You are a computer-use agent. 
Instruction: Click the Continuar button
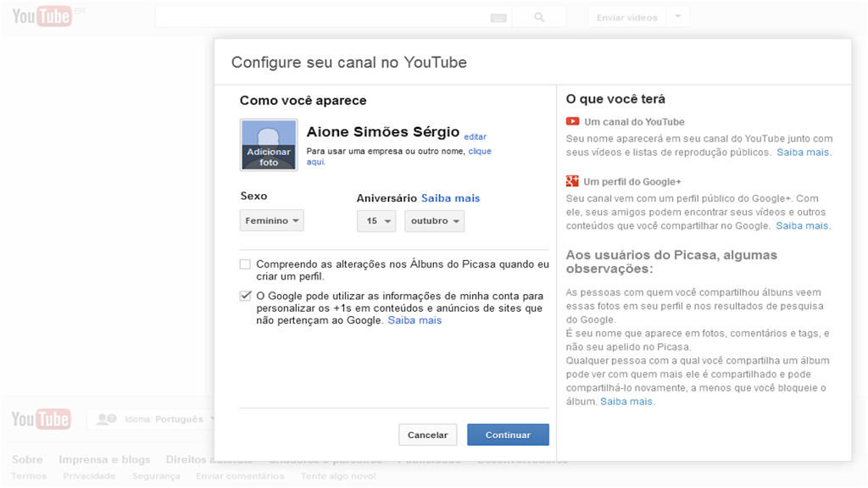pos(509,435)
